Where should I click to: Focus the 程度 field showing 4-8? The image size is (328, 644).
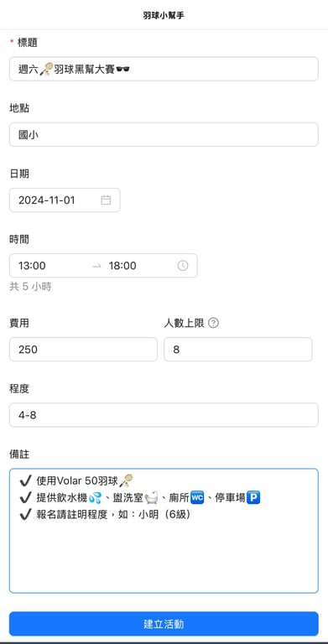click(164, 415)
